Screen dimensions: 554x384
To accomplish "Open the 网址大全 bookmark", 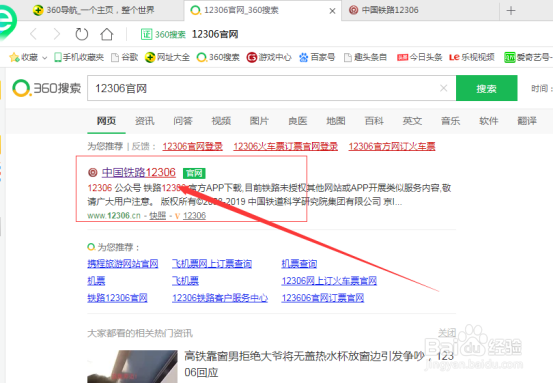I will [x=167, y=57].
